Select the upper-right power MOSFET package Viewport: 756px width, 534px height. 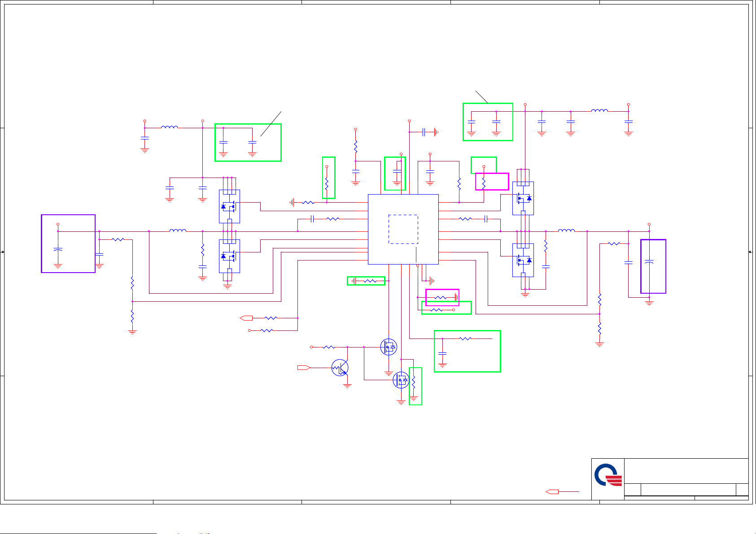tap(523, 198)
